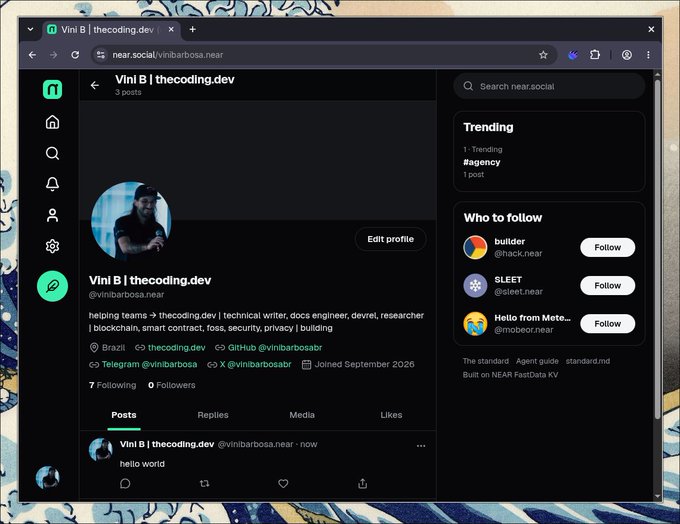Open profile person icon in sidebar
Viewport: 680px width, 524px height.
pos(52,215)
